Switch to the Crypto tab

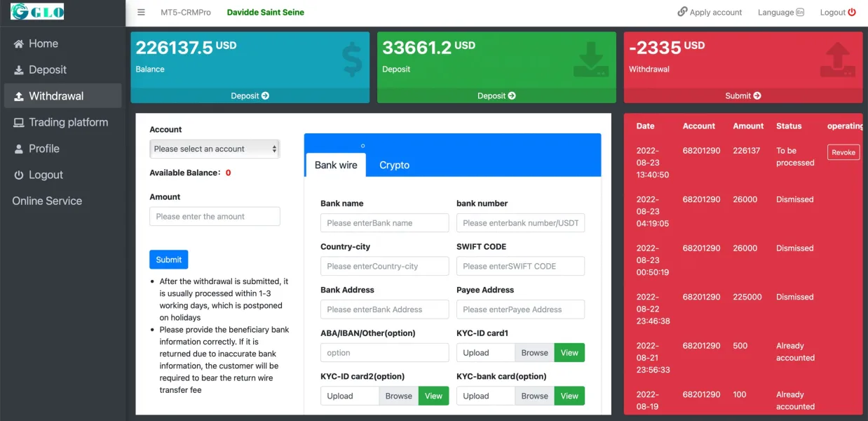tap(394, 165)
